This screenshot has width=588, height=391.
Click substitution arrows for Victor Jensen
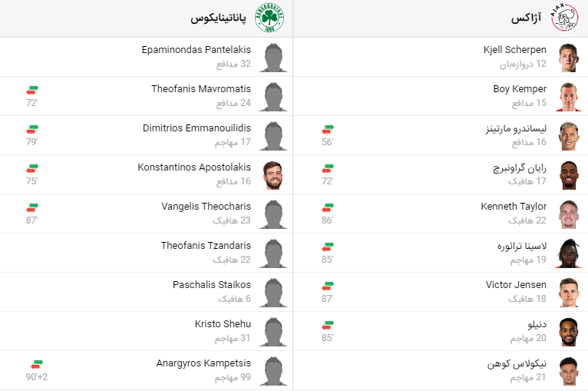[328, 286]
